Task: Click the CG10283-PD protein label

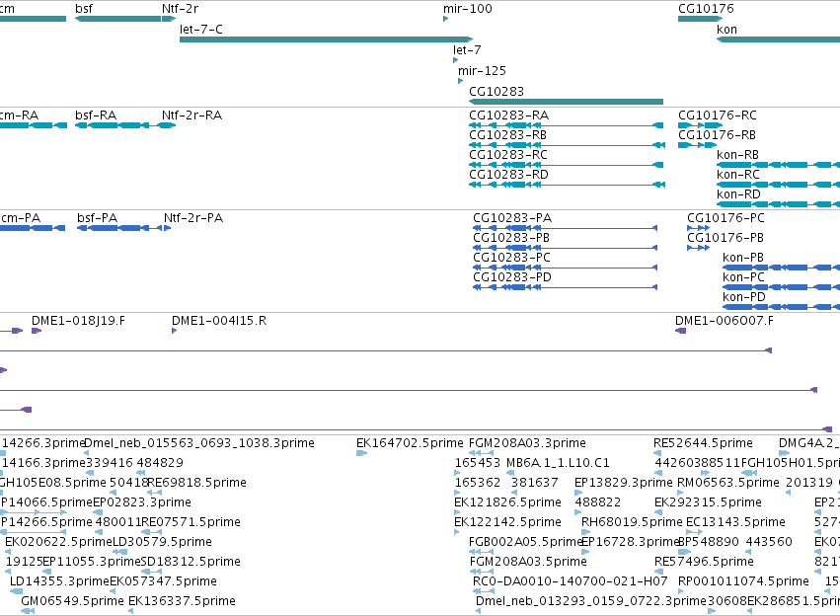Action: click(512, 277)
